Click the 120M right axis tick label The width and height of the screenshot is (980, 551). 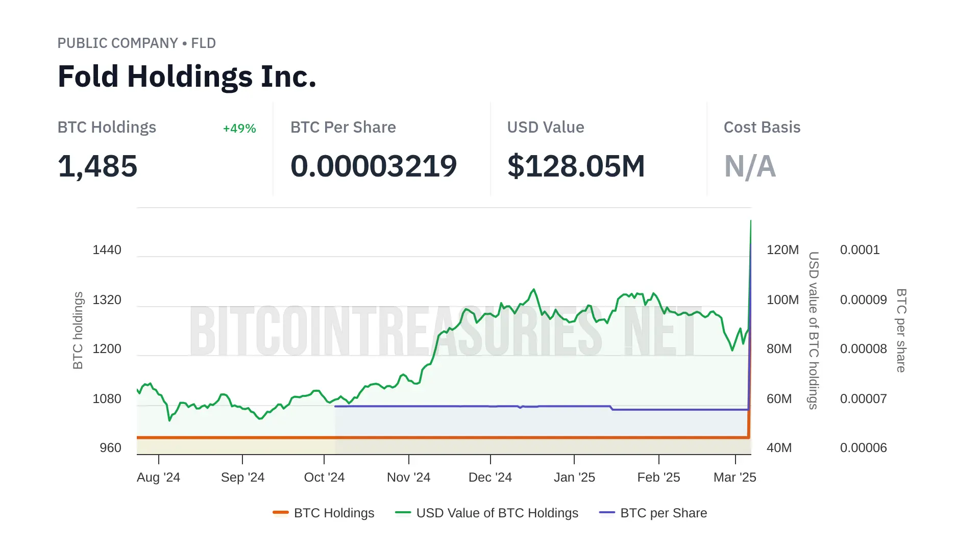[782, 250]
